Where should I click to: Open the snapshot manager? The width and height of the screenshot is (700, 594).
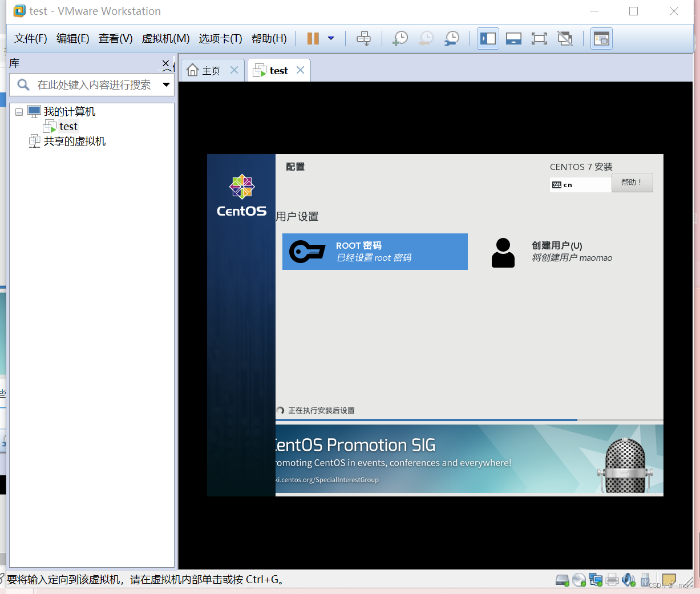(x=451, y=38)
